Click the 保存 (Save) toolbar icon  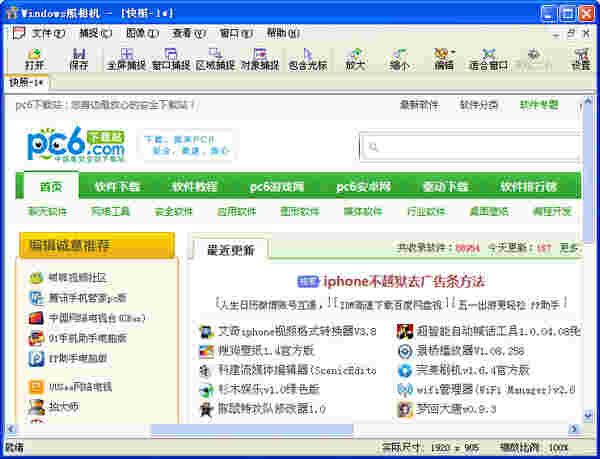[x=79, y=59]
